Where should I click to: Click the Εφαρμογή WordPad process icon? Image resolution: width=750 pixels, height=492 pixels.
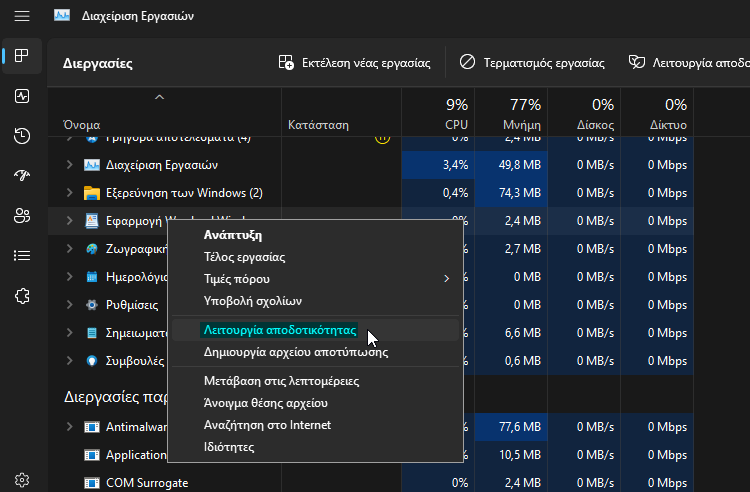tap(92, 221)
